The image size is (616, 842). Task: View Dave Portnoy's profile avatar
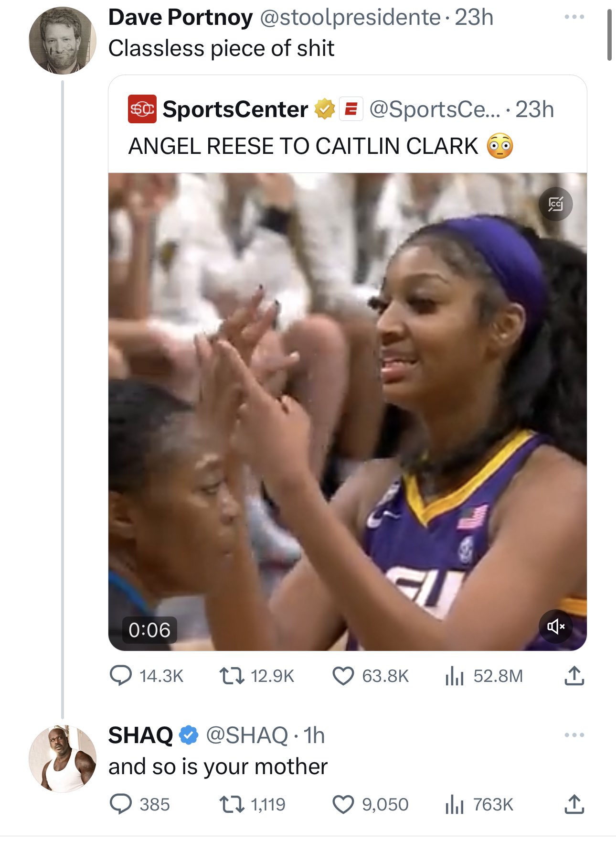click(63, 41)
